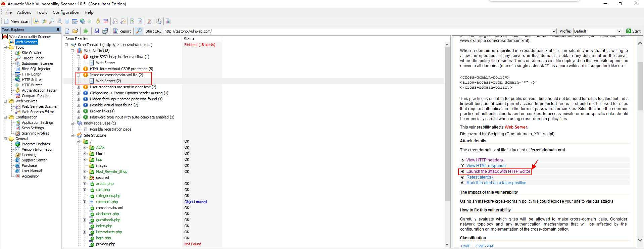Open HTTP Sniffer globe toolbar icon
The image size is (644, 249).
[82, 21]
